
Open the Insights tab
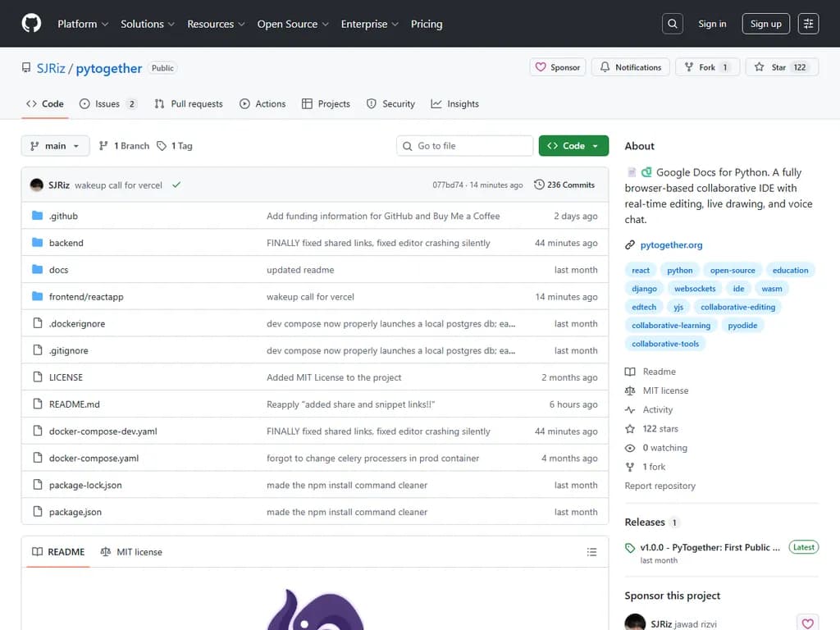point(454,103)
